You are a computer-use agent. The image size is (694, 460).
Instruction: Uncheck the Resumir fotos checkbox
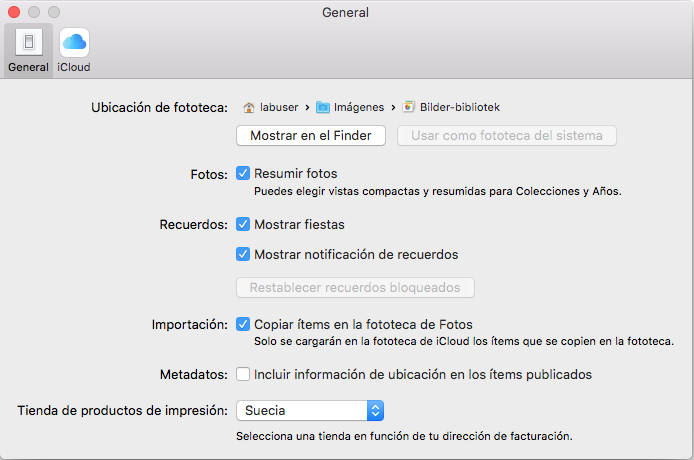pyautogui.click(x=243, y=173)
